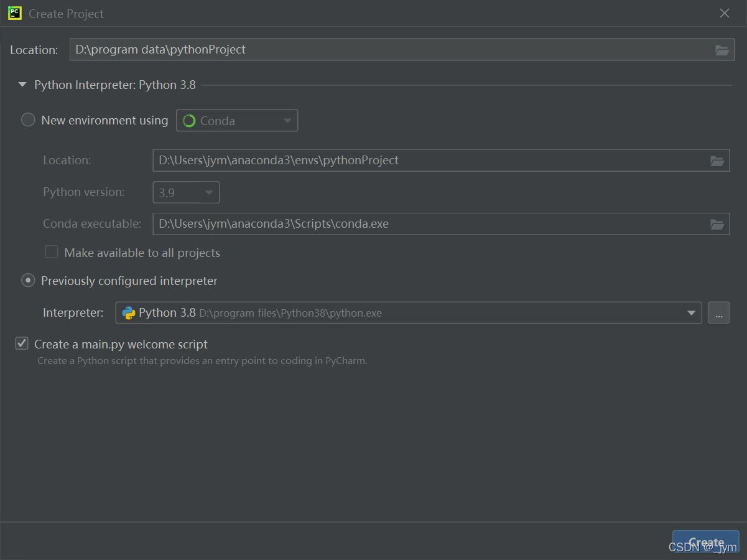
Task: Select New environment using radio button
Action: (x=28, y=120)
